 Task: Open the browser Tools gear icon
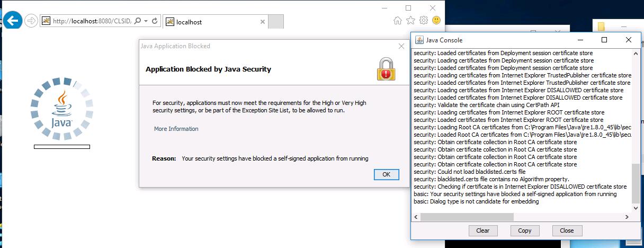coord(424,21)
